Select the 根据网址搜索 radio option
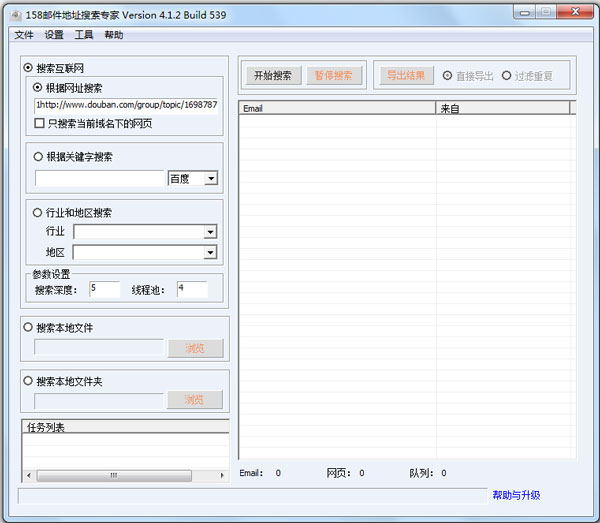 click(x=38, y=88)
